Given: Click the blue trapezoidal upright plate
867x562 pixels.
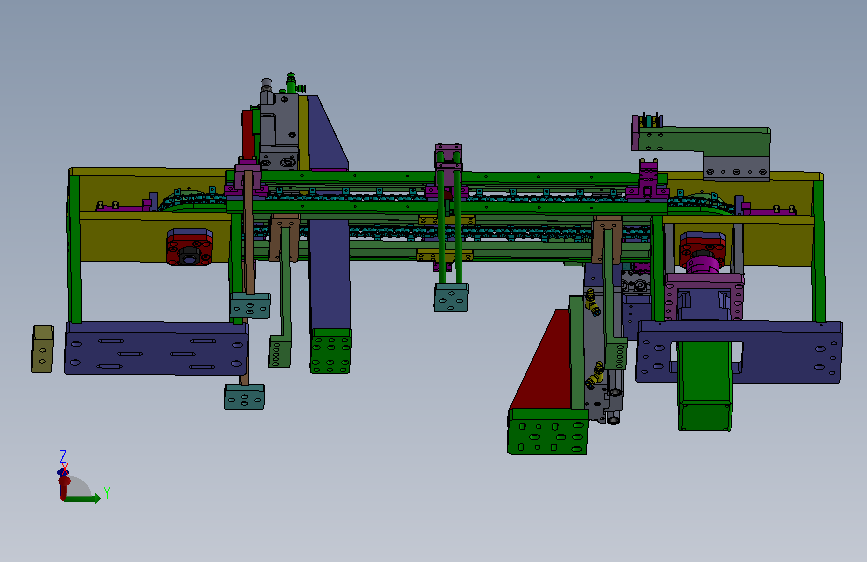Looking at the screenshot, I should click(x=328, y=133).
